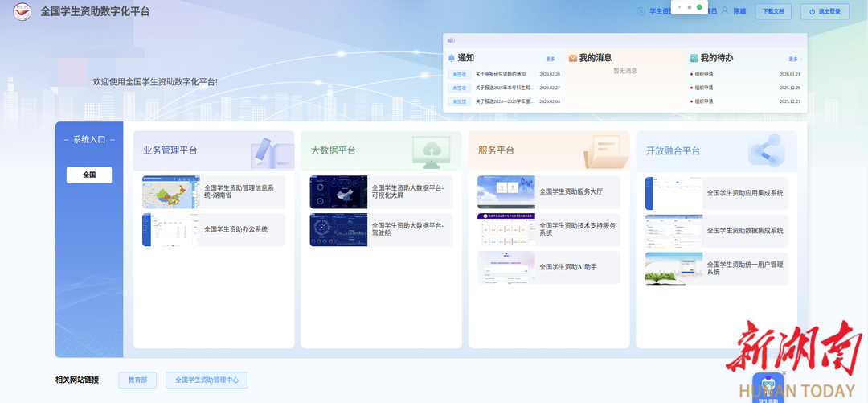The image size is (868, 403).
Task: Open the 全国学生资助管理中心 link
Action: coord(207,380)
